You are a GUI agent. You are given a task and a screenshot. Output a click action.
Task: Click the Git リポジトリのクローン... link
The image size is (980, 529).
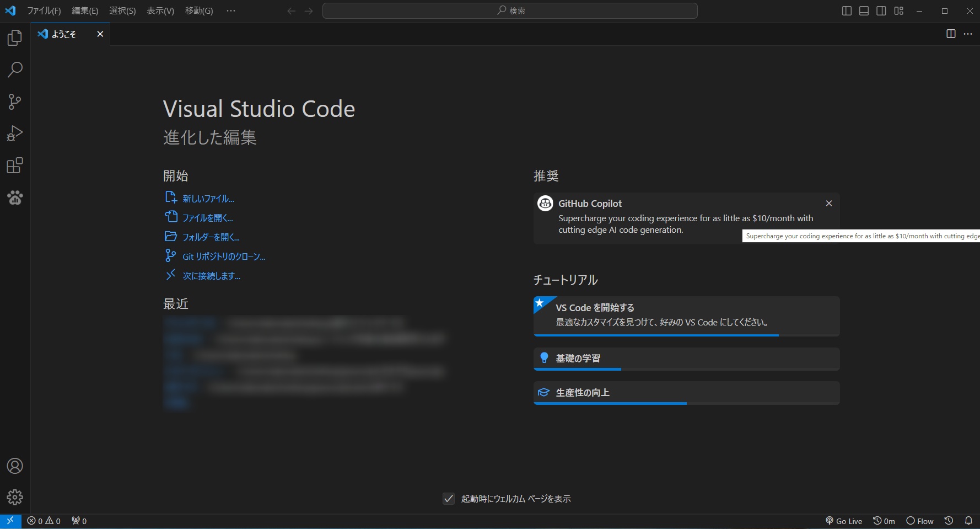click(224, 257)
